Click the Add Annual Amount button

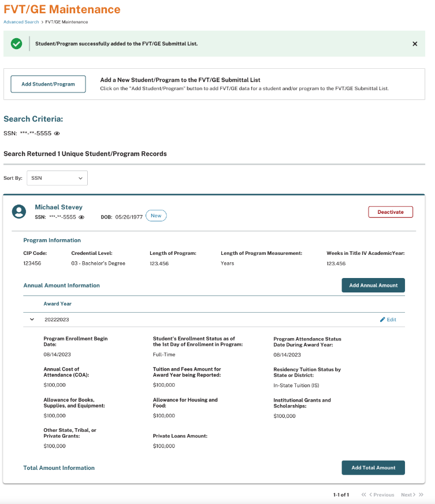click(x=373, y=286)
